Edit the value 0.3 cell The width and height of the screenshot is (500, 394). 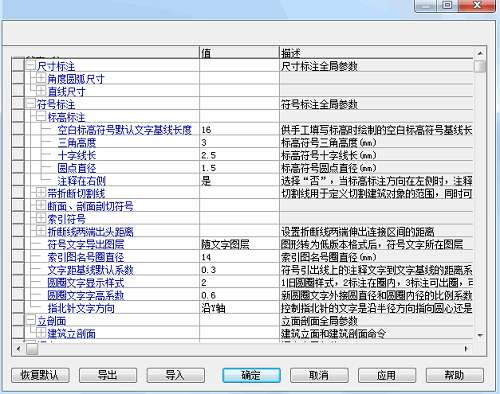(239, 270)
